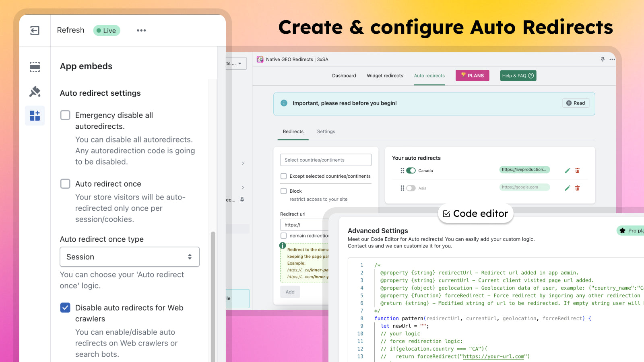
Task: Enable Emergency disable all autoredirects checkbox
Action: tap(65, 115)
